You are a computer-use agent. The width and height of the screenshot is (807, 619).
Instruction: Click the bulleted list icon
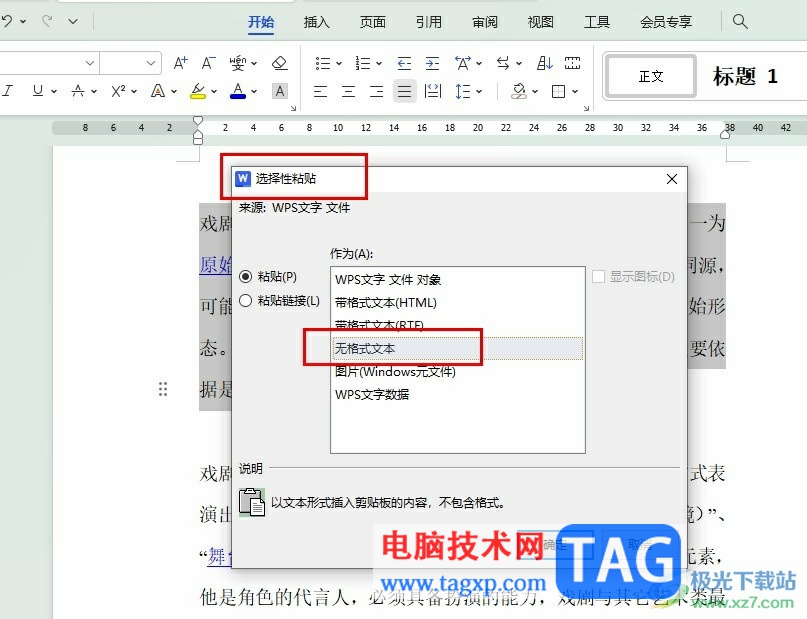coord(323,63)
